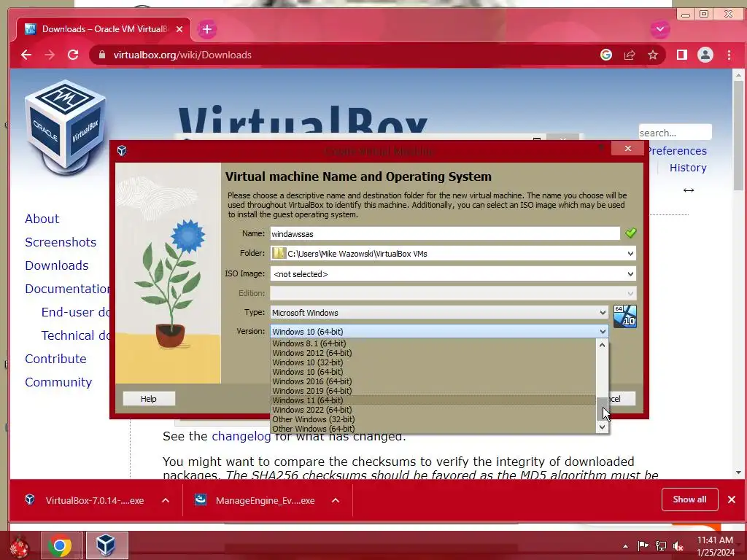Open the Chrome profile avatar
747x560 pixels.
[705, 55]
